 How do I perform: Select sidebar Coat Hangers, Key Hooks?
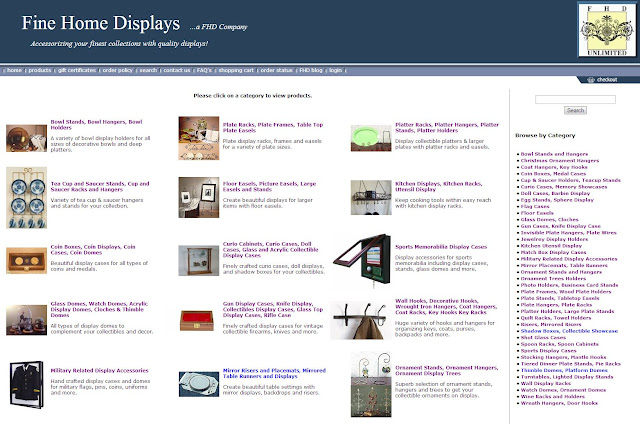point(554,167)
